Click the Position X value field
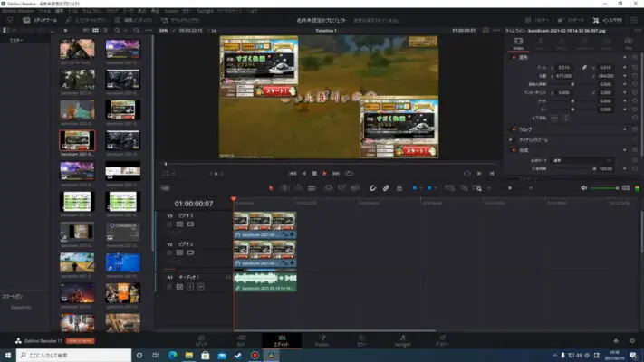Screen dimensions: 644x362 coord(564,76)
